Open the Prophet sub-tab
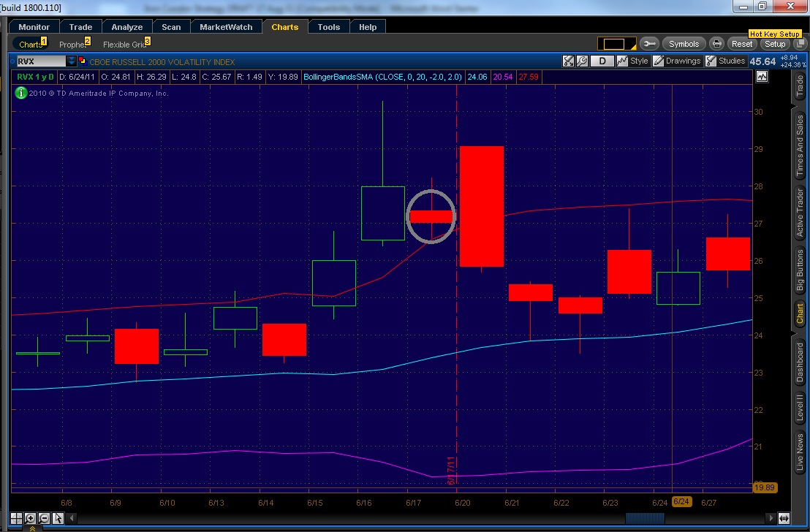The height and width of the screenshot is (532, 810). pos(72,45)
